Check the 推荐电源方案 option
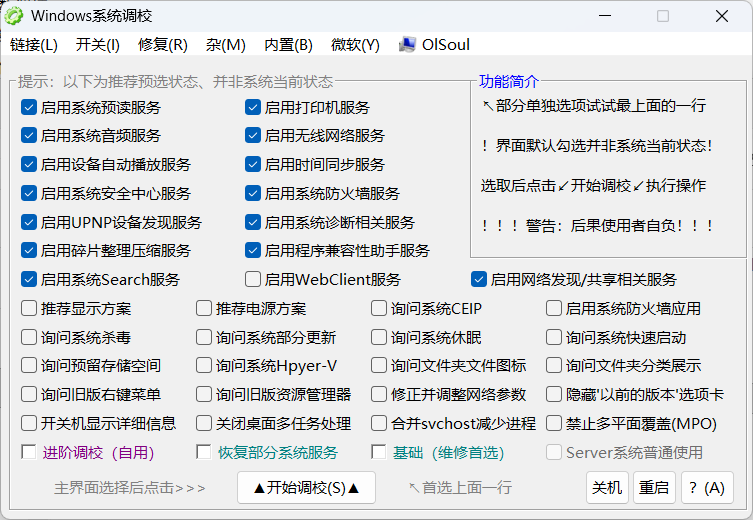The image size is (753, 520). (204, 309)
